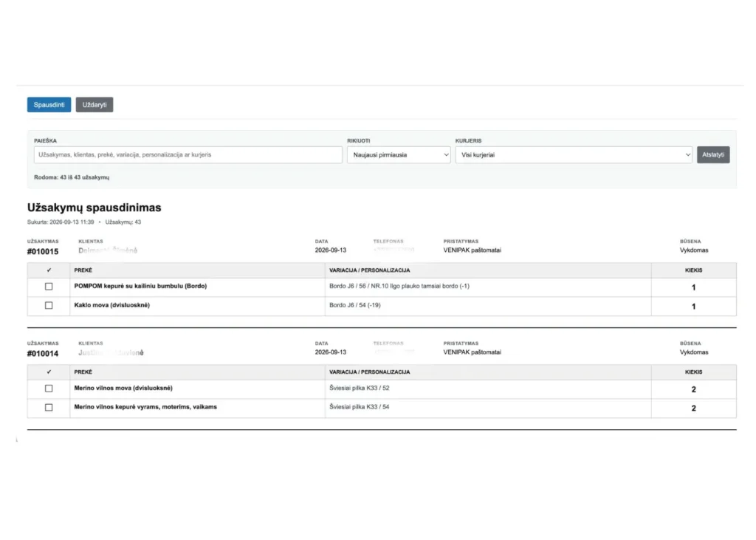Expand the Kurjeris courier dropdown
The image size is (756, 540).
coord(574,155)
